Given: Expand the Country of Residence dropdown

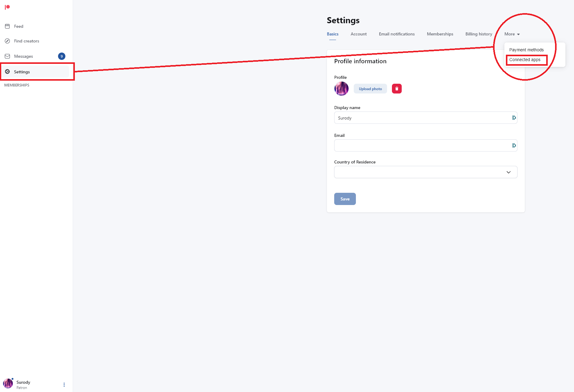Looking at the screenshot, I should (426, 172).
